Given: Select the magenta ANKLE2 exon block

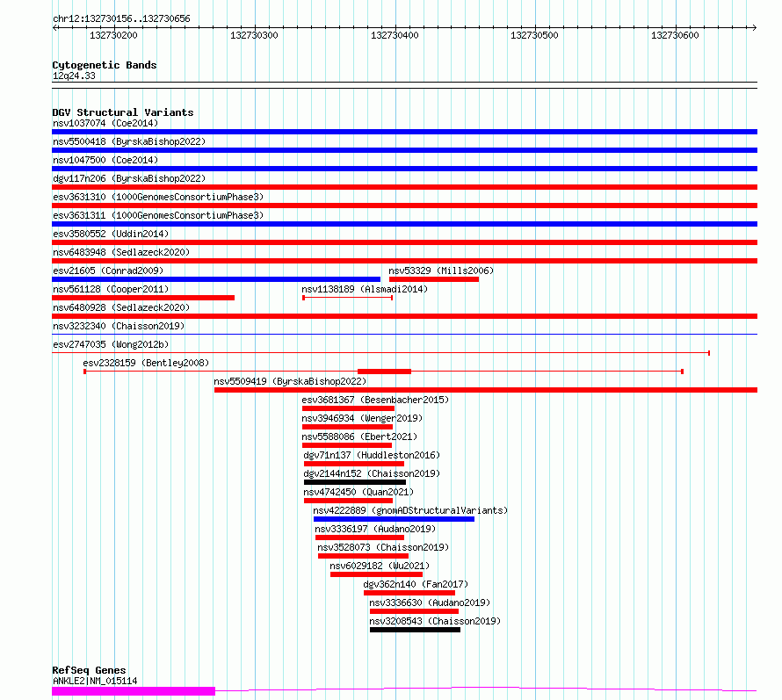Looking at the screenshot, I should coord(134,691).
